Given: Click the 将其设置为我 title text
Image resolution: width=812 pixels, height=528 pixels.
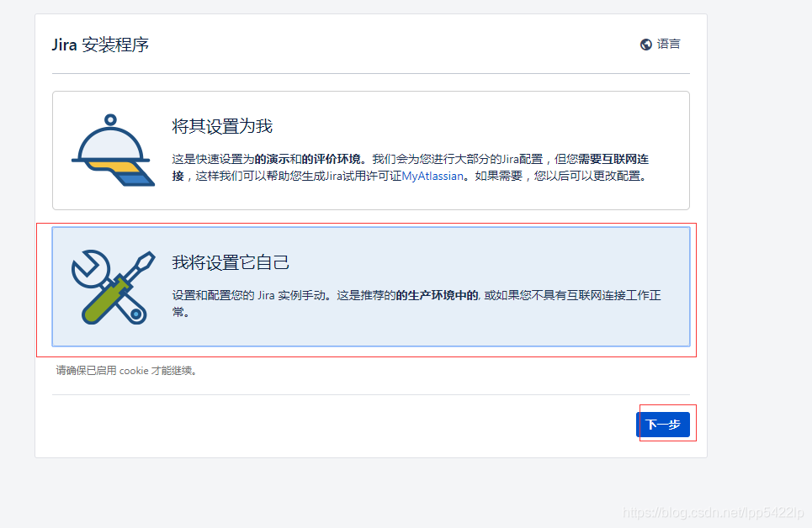Looking at the screenshot, I should tap(222, 126).
